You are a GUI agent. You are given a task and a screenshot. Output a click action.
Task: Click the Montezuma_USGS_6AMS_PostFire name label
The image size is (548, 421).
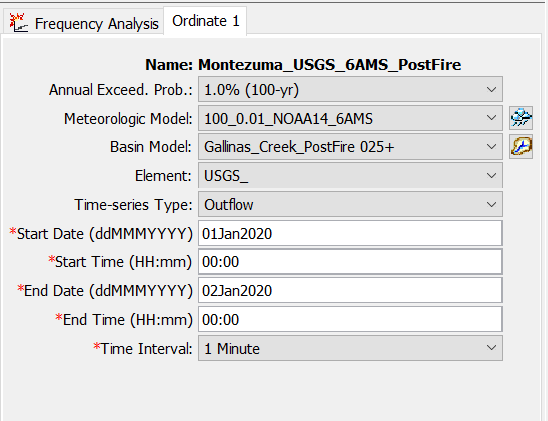(330, 65)
